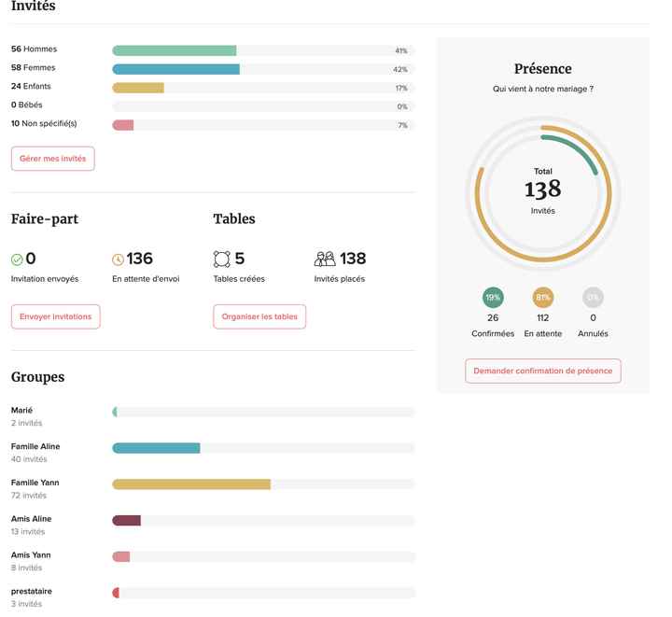Select the Femmes blue progress bar
This screenshot has height=617, width=672.
point(176,69)
